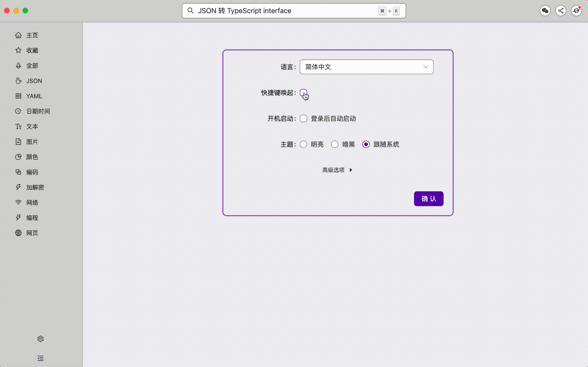Viewport: 588px width, 367px height.
Task: Open the 编码 category label
Action: point(32,172)
